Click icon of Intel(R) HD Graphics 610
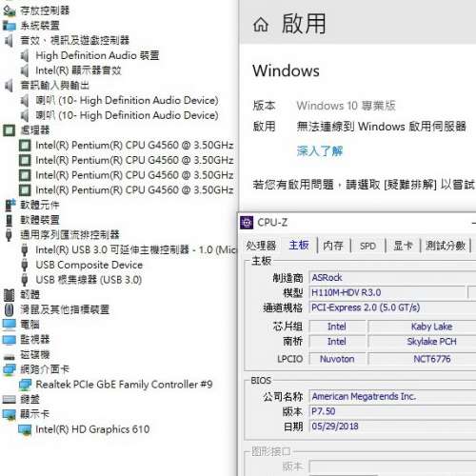This screenshot has width=476, height=476. 25,429
